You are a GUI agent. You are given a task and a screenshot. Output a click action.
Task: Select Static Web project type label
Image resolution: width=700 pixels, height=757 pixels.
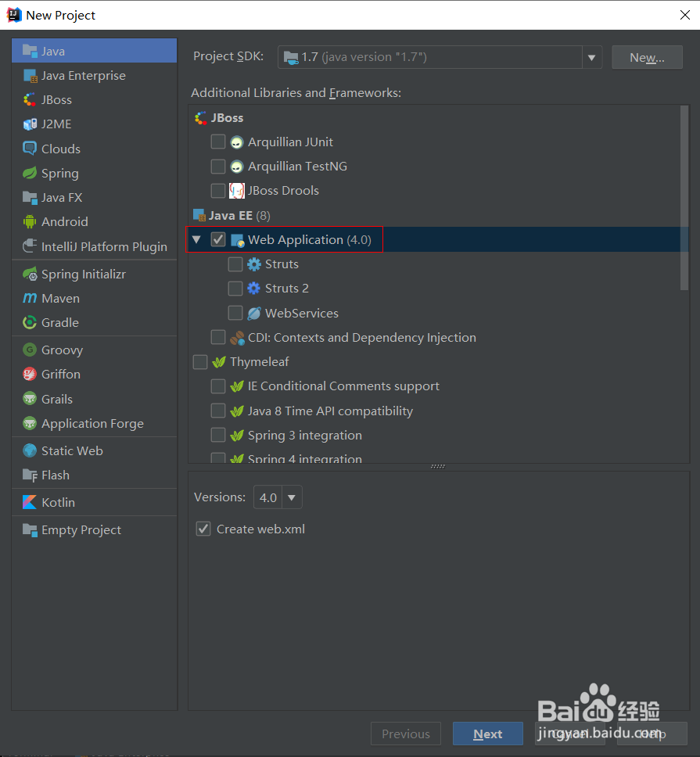tap(72, 450)
